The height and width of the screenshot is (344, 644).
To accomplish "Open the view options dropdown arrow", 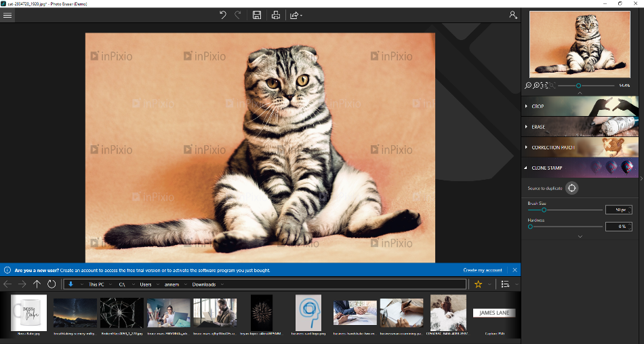I will click(x=517, y=284).
